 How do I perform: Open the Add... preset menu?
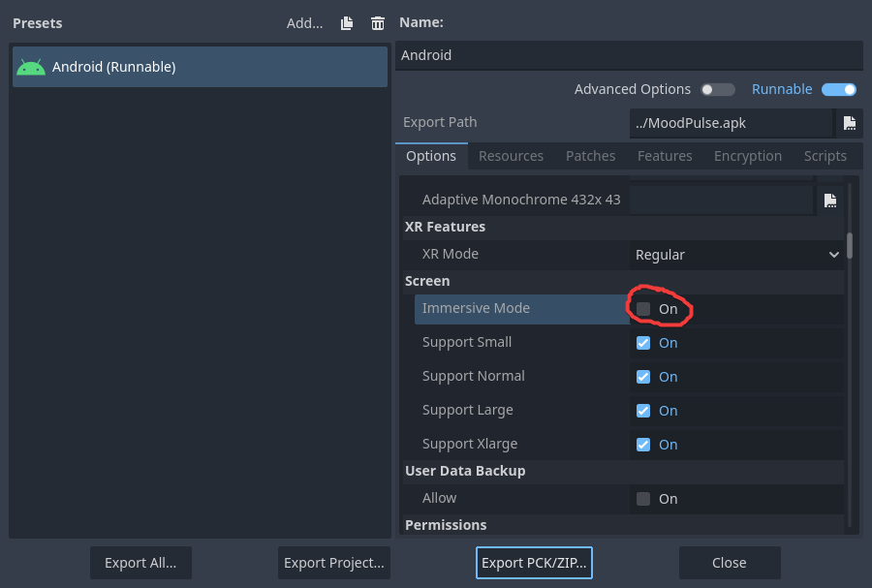point(304,23)
